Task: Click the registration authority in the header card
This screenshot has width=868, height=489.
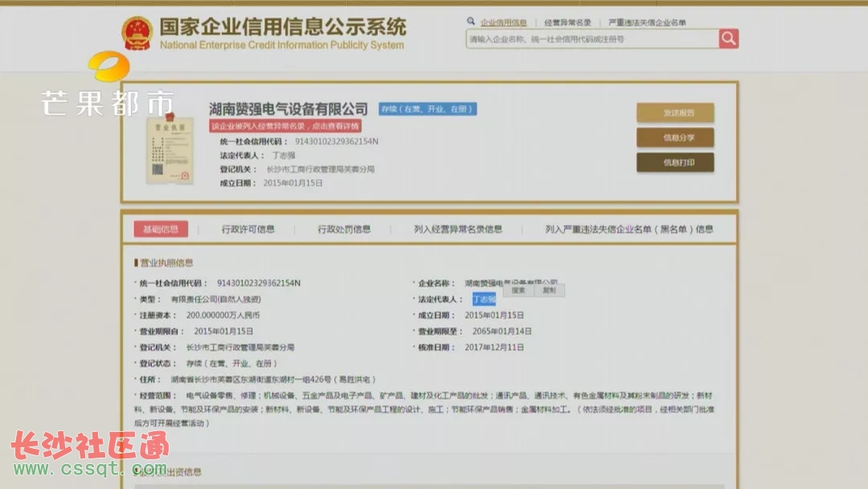Action: click(321, 170)
